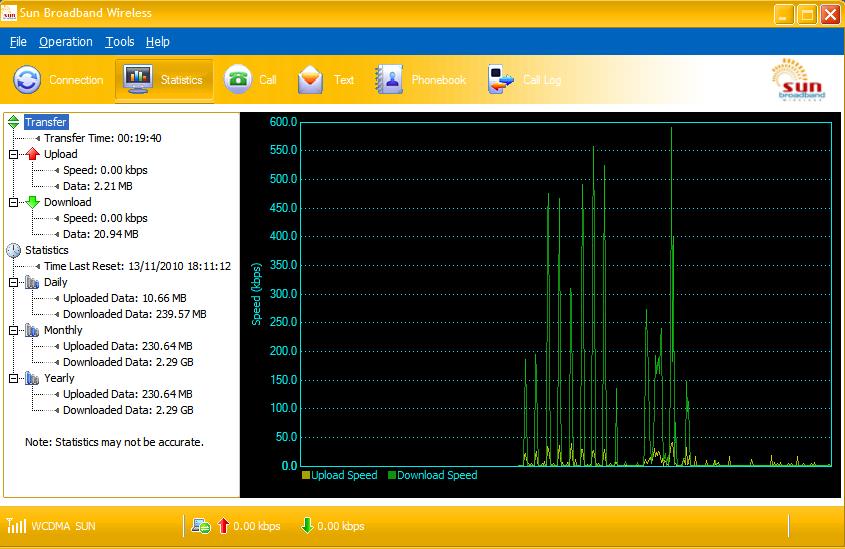Collapse the Monthly tree node
The width and height of the screenshot is (845, 549).
[x=13, y=330]
